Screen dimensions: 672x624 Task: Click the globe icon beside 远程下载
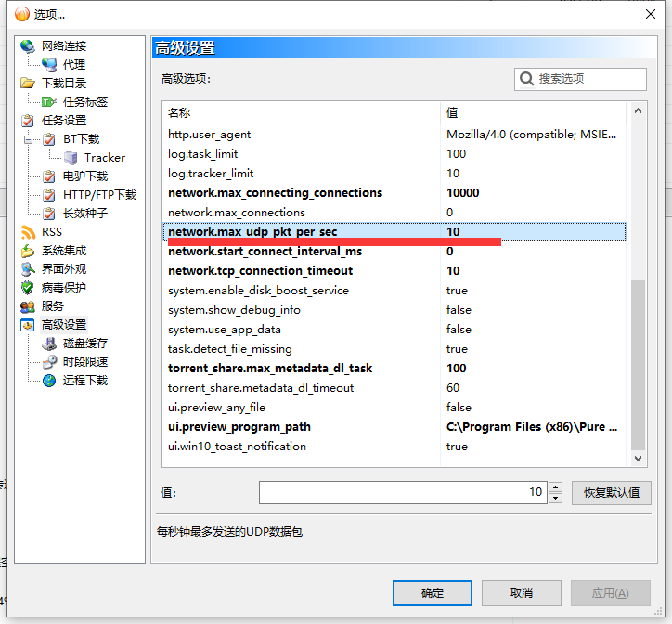tap(49, 381)
